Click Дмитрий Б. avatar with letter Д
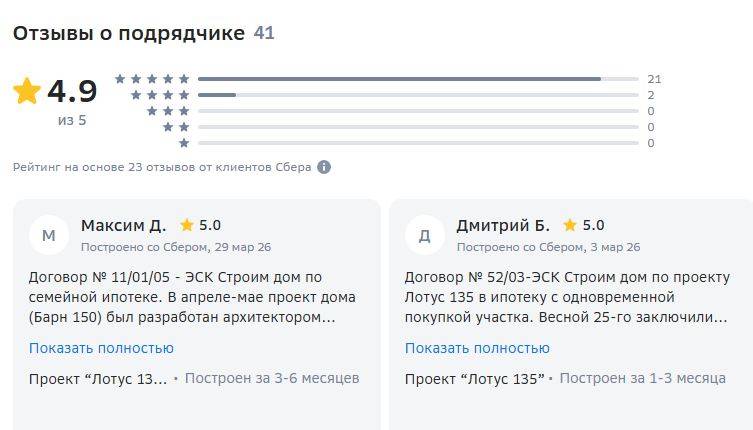This screenshot has width=753, height=430. point(425,235)
